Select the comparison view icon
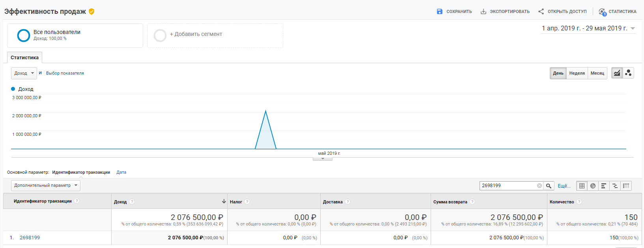The width and height of the screenshot is (644, 248). click(615, 186)
